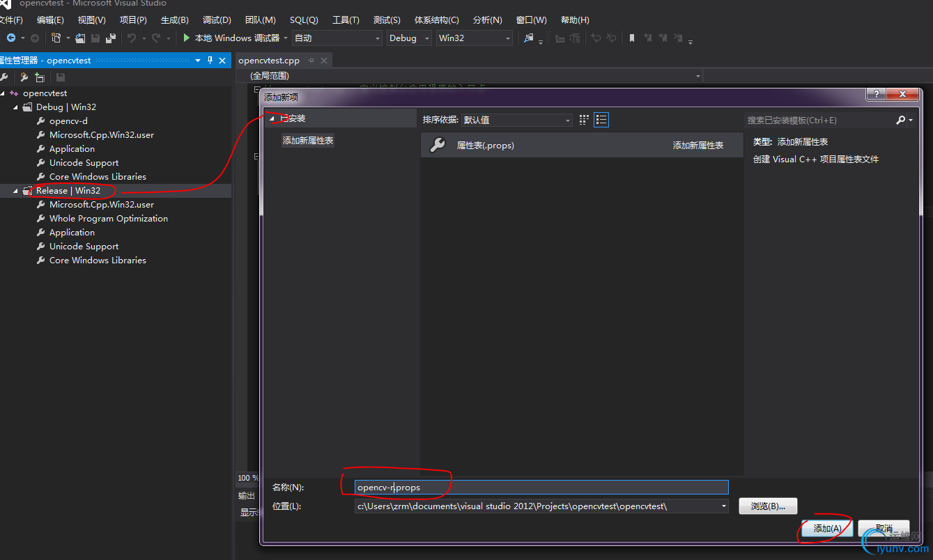Open Property Manager window options dropdown arrow
The width and height of the screenshot is (933, 560).
pos(197,61)
